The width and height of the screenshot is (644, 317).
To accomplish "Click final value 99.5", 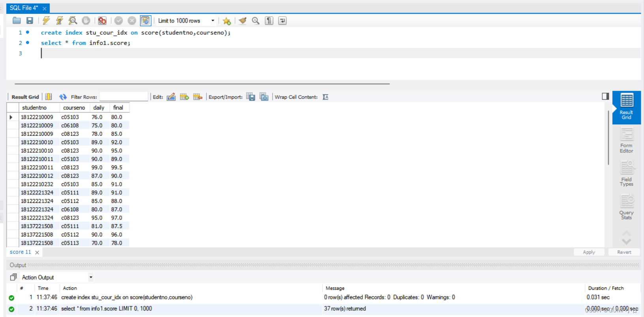I will tap(118, 167).
